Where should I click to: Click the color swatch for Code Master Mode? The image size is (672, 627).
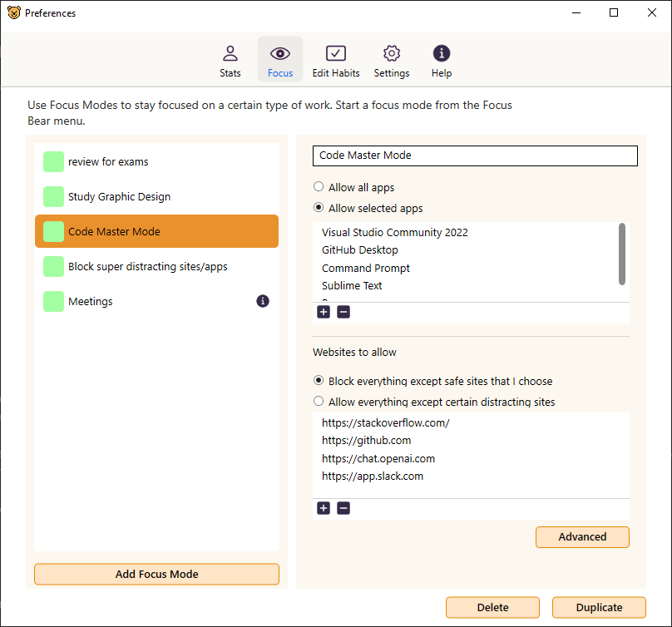tap(53, 231)
